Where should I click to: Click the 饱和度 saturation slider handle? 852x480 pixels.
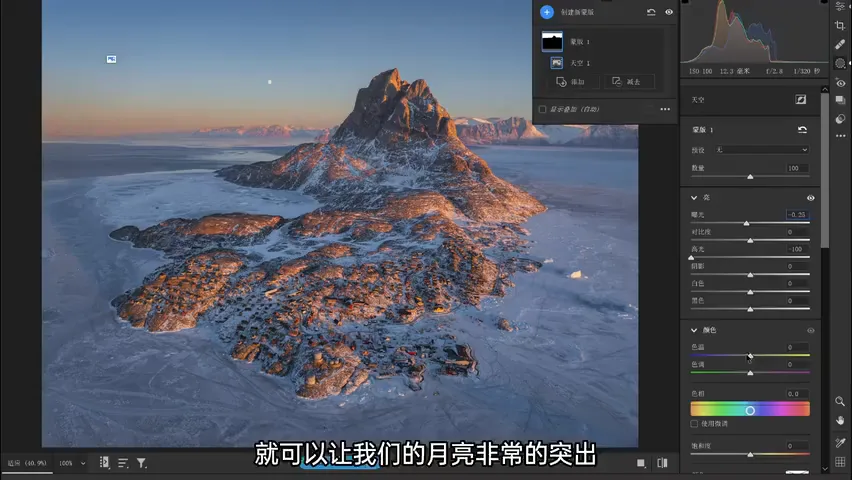coord(750,454)
